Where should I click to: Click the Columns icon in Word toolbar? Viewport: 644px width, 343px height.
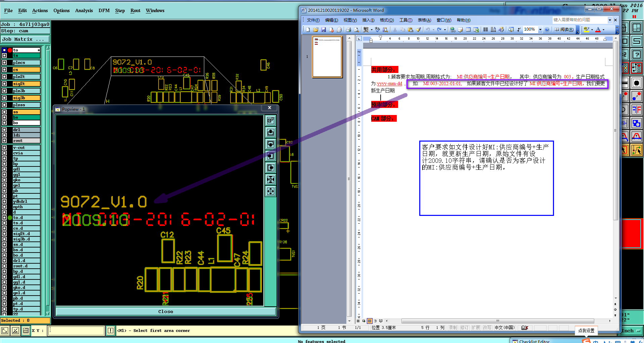click(485, 30)
